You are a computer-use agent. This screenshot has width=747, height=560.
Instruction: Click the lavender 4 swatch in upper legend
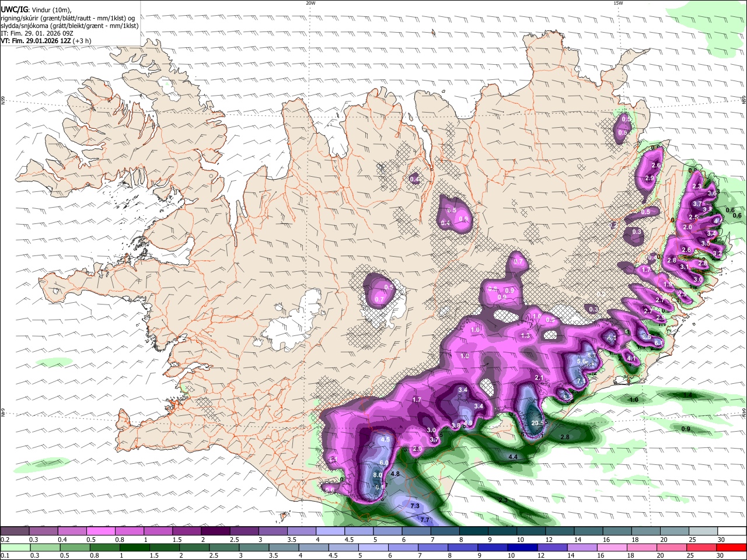(x=330, y=531)
